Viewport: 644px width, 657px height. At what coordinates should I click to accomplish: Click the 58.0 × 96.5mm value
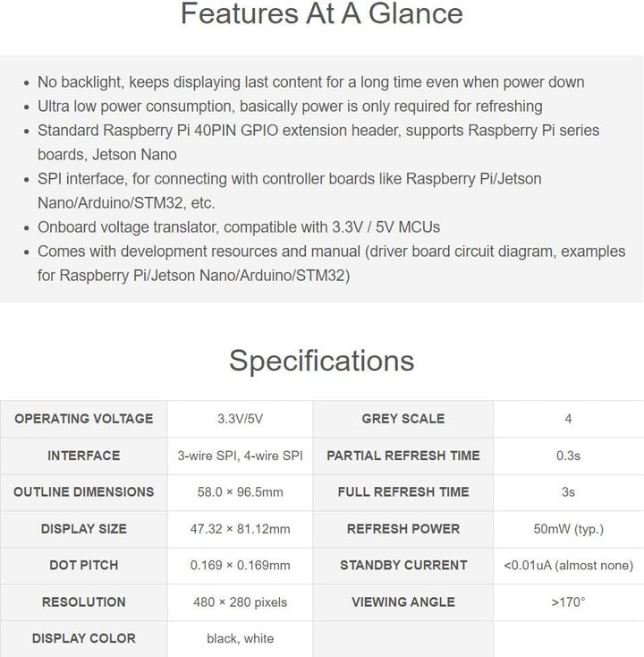click(240, 492)
